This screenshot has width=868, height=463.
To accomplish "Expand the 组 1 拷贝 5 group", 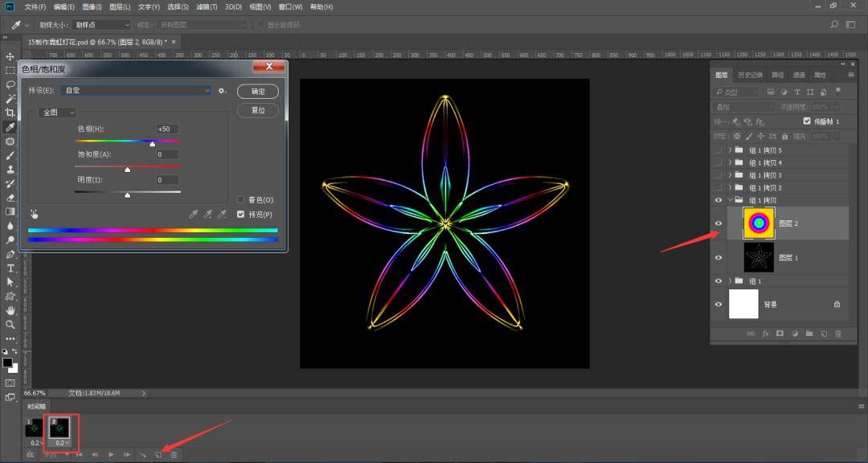I will click(730, 149).
